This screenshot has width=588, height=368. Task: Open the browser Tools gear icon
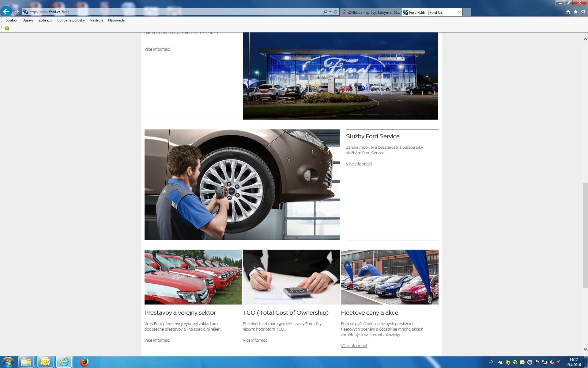pyautogui.click(x=583, y=12)
